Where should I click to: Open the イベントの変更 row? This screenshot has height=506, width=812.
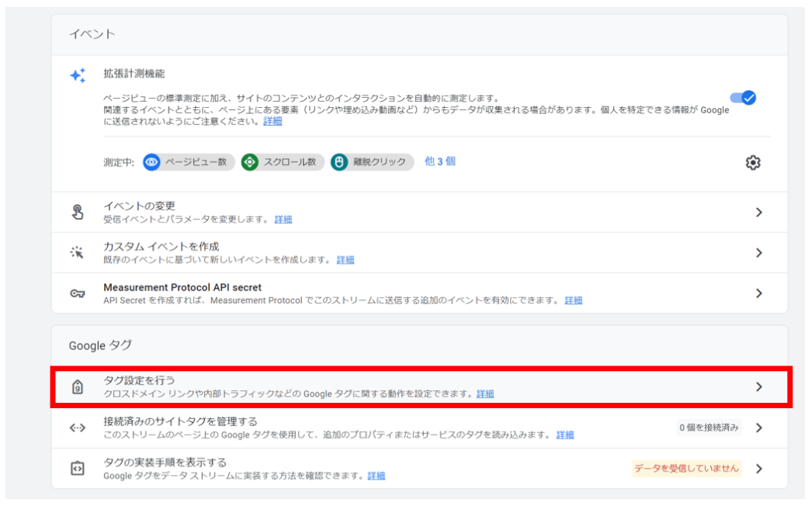419,213
